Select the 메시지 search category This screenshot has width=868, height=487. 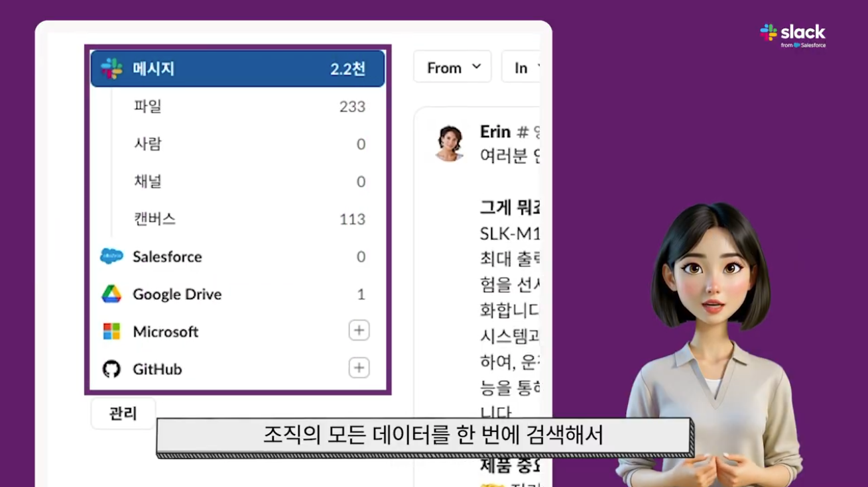[237, 68]
